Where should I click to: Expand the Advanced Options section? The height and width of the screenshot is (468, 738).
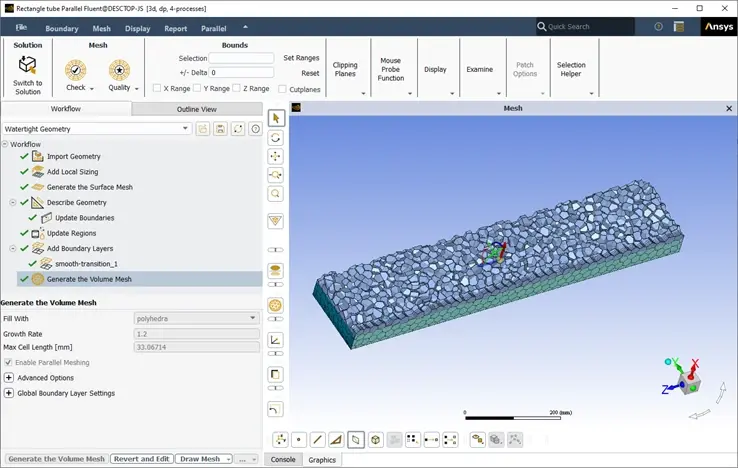coord(8,378)
